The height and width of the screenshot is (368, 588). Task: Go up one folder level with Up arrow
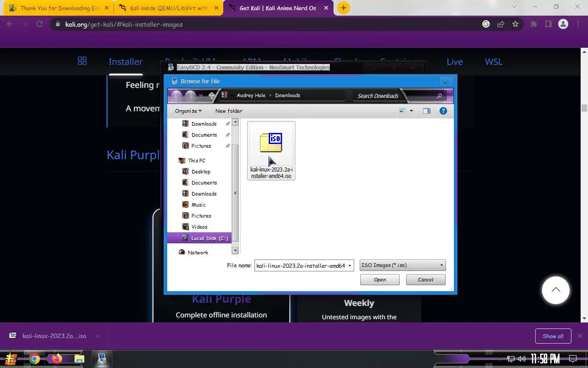211,96
